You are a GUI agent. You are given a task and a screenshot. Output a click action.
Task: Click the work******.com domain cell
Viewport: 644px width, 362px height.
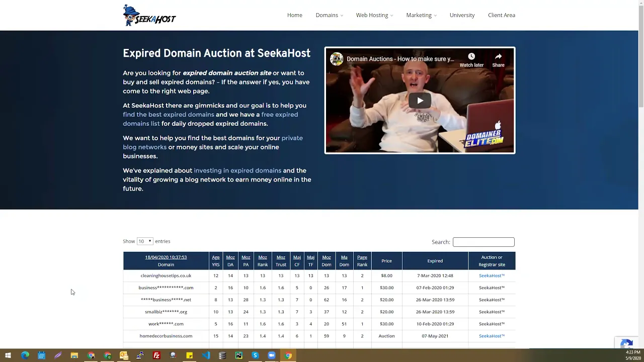click(x=166, y=324)
